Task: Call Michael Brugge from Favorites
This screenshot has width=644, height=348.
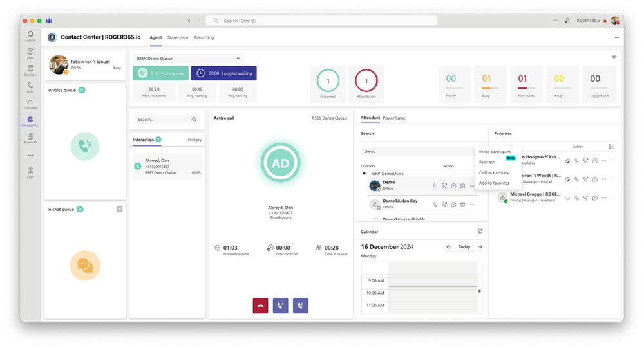Action: [576, 198]
